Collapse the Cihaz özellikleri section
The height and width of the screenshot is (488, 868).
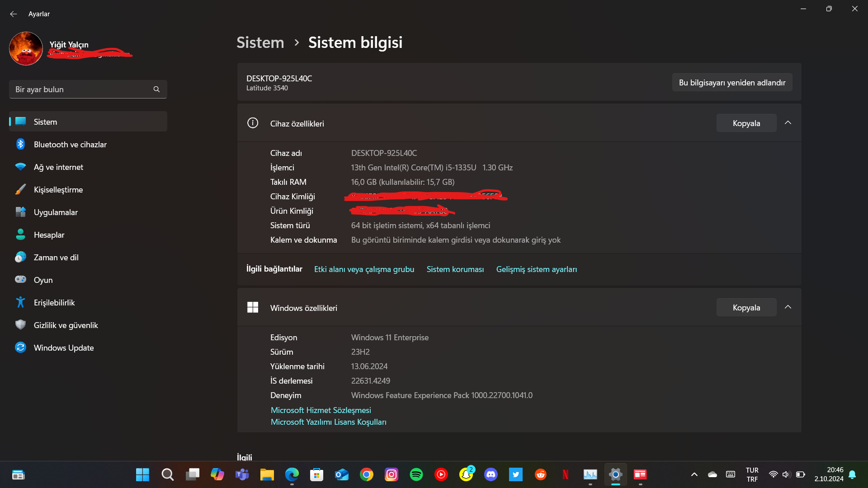pos(788,123)
